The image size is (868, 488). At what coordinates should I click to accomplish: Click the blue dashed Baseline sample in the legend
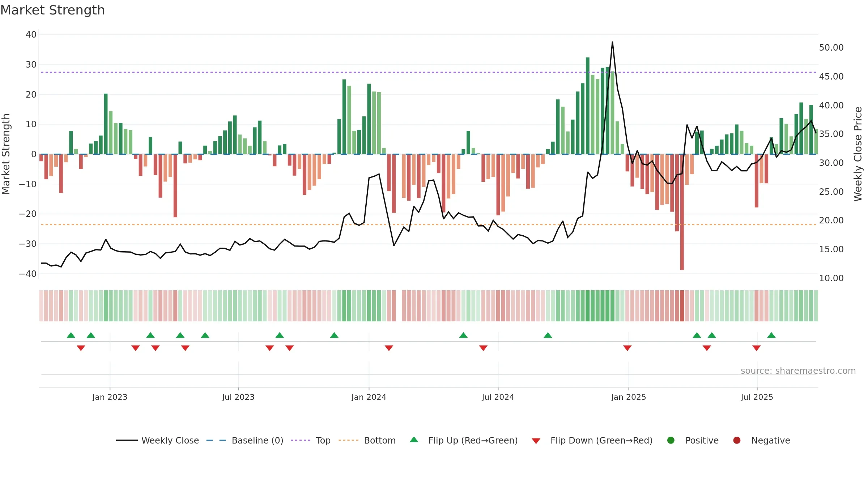click(216, 440)
